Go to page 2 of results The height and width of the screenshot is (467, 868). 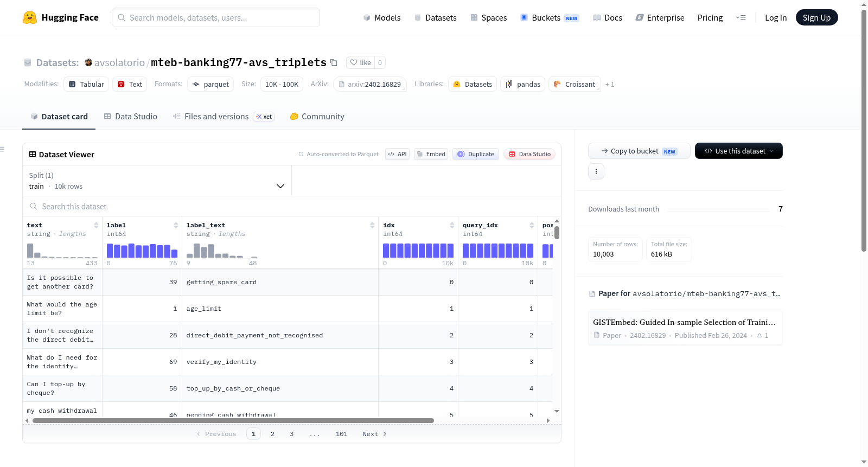coord(272,434)
